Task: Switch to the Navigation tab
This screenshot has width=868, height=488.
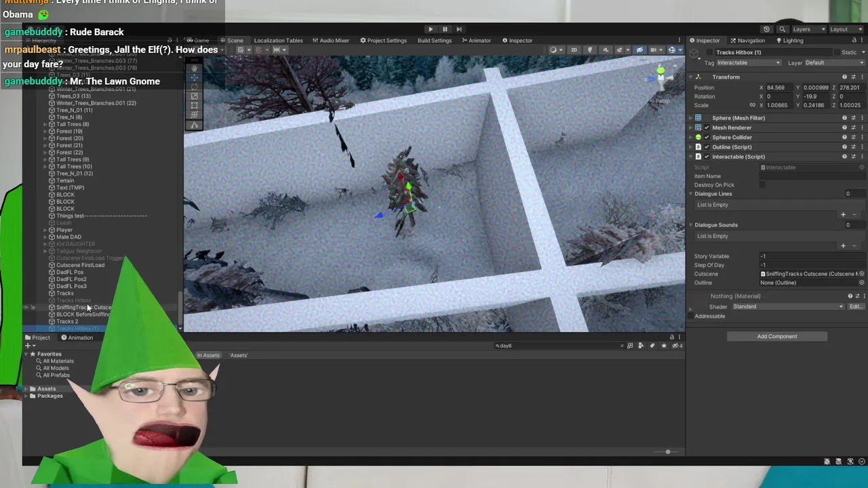Action: (x=747, y=41)
